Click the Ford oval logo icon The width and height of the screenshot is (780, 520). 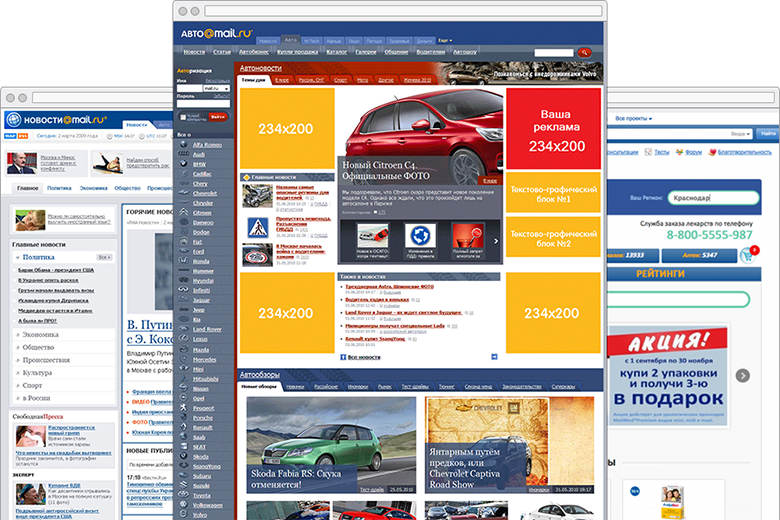[184, 251]
